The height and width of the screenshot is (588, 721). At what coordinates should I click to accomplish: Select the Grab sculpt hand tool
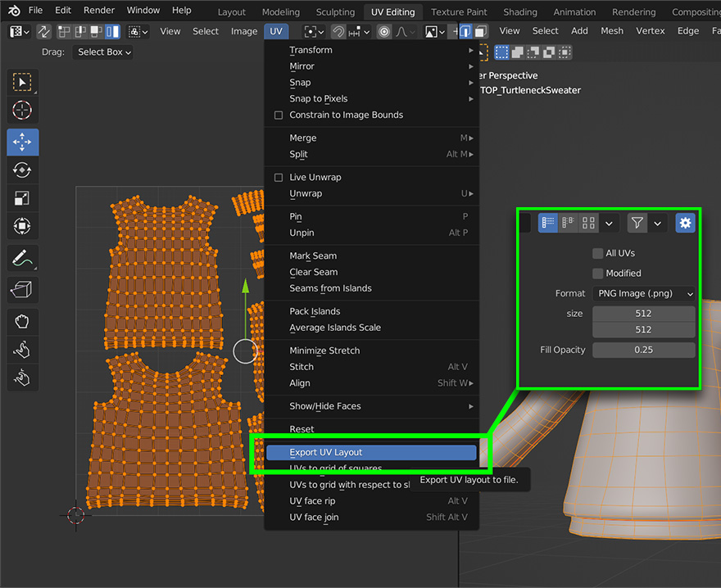click(23, 322)
